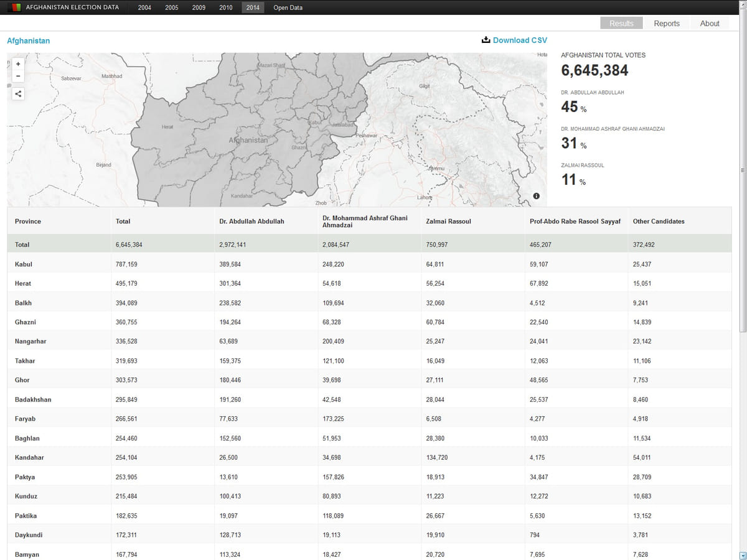Click the download icon beside Download CSV
The width and height of the screenshot is (747, 560).
pos(486,40)
